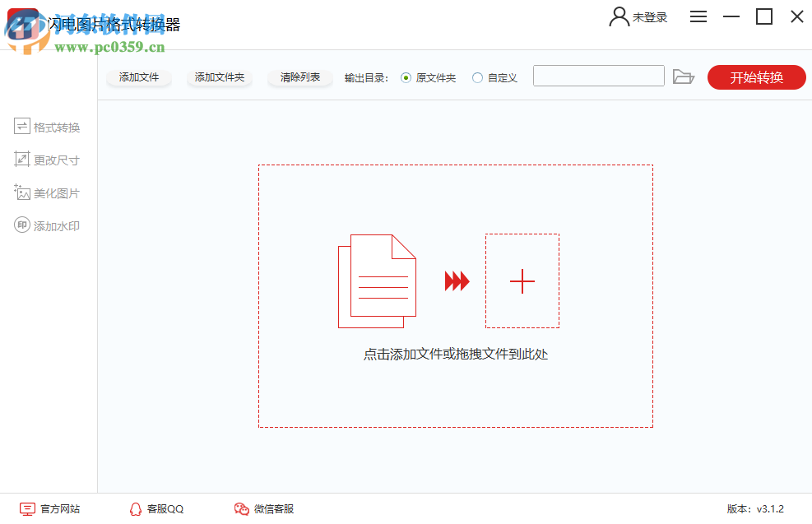Open the 更改尺寸 resize tool

47,159
